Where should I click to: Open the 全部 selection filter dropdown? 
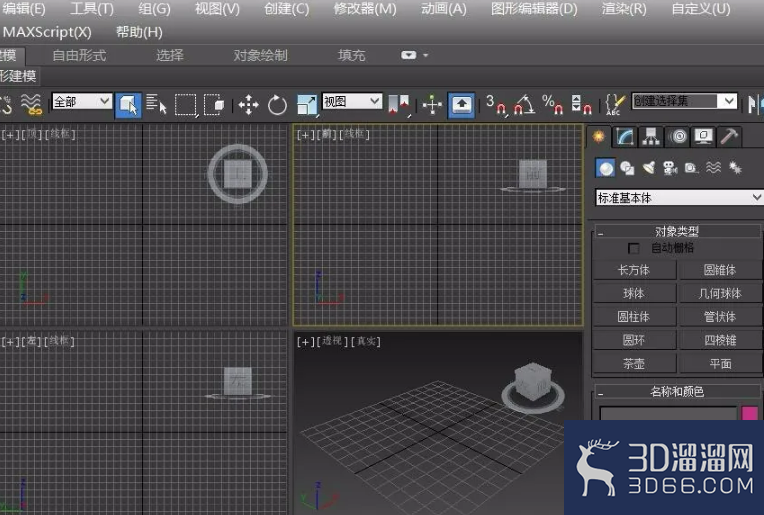(x=82, y=101)
